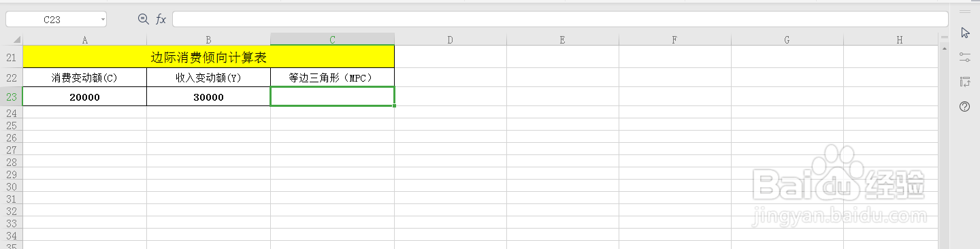Click the select-all corner triangle
The width and height of the screenshot is (980, 249).
coord(16,40)
